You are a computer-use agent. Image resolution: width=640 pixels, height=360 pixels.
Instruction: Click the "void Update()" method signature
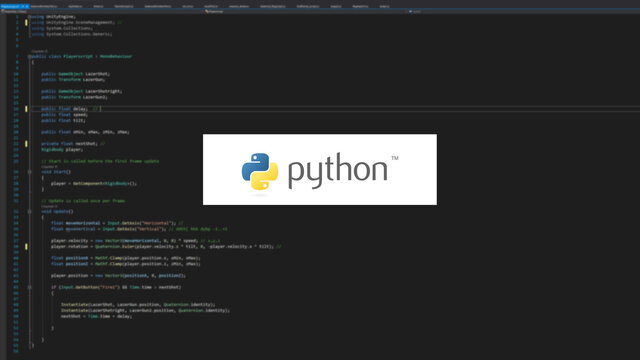click(x=58, y=211)
